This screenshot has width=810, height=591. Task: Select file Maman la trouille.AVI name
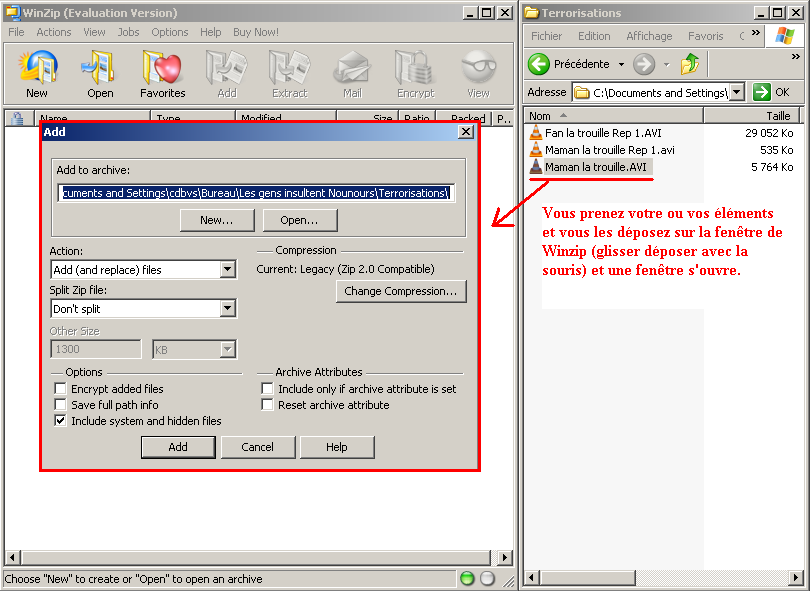click(x=596, y=167)
